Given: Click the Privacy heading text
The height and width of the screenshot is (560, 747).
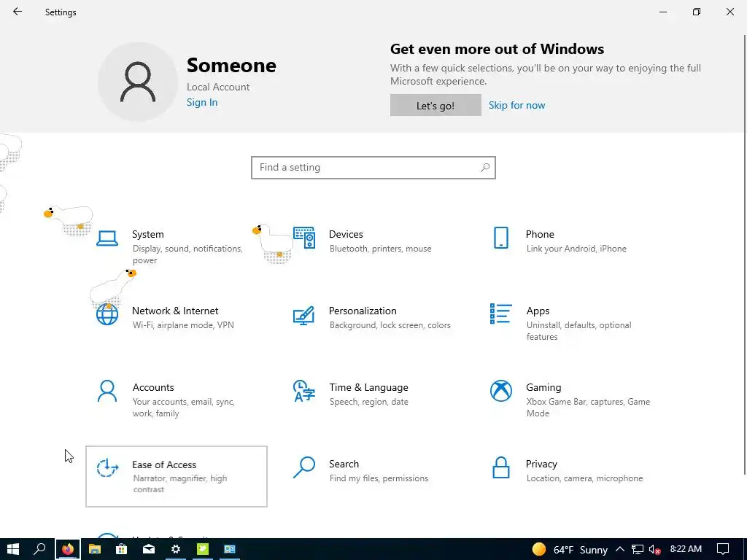Looking at the screenshot, I should [x=541, y=464].
